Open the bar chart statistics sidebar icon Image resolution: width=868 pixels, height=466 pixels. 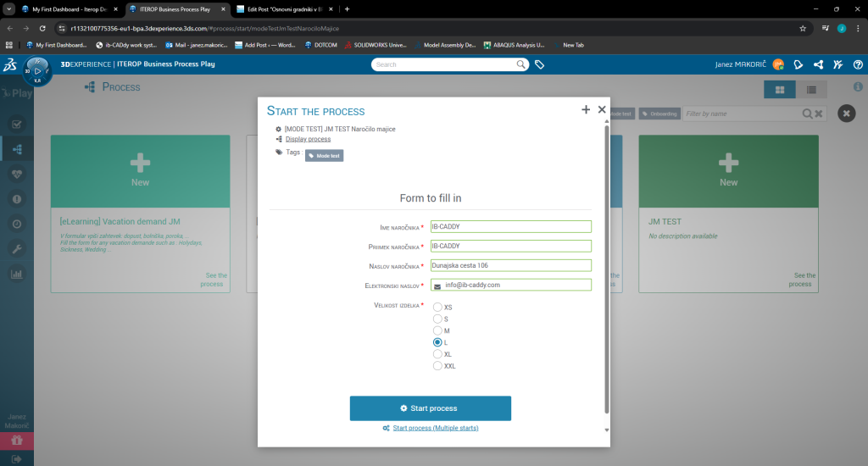pos(15,274)
